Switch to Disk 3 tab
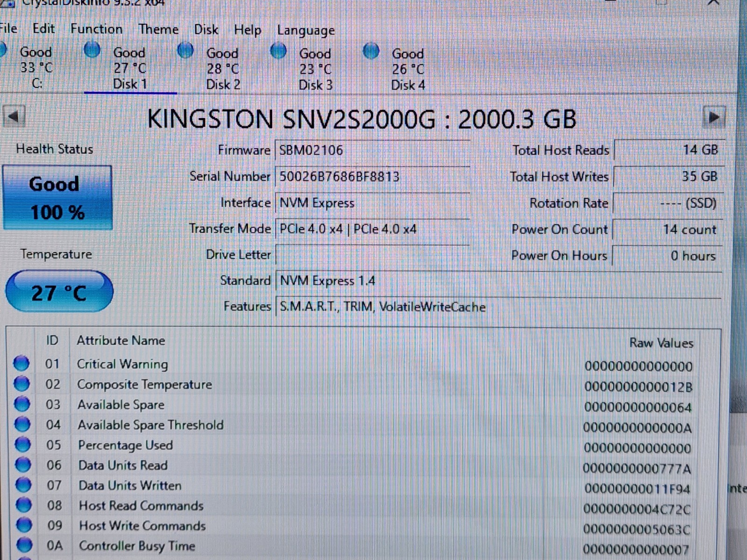The image size is (747, 560). pos(315,69)
